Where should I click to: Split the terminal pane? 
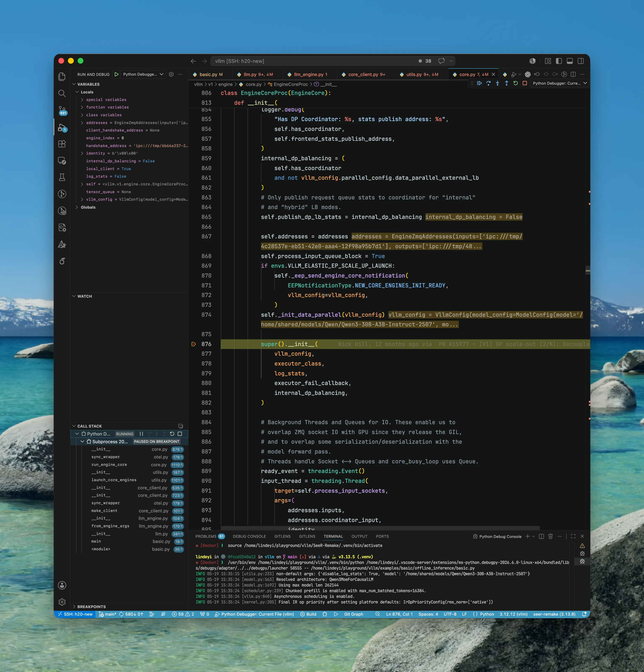(541, 536)
